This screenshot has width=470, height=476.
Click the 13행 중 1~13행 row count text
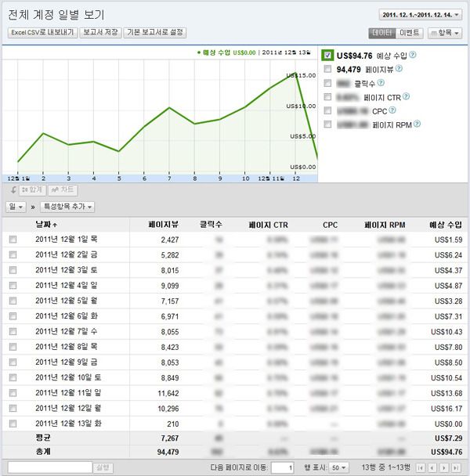pyautogui.click(x=386, y=467)
